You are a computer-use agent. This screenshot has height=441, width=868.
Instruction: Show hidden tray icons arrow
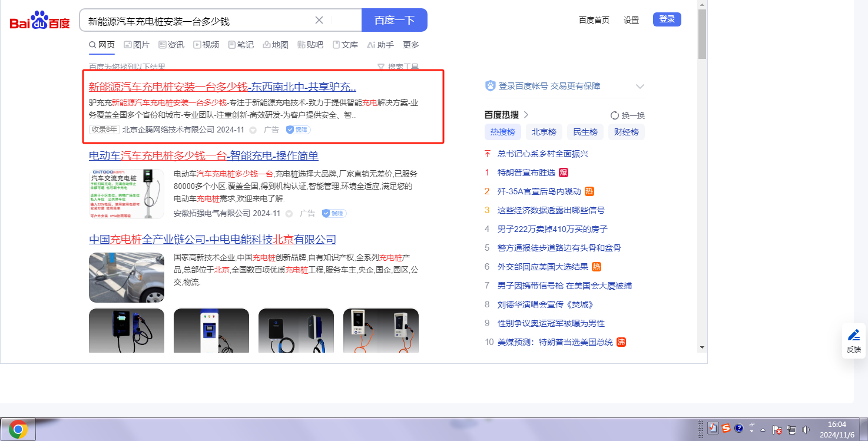(763, 429)
